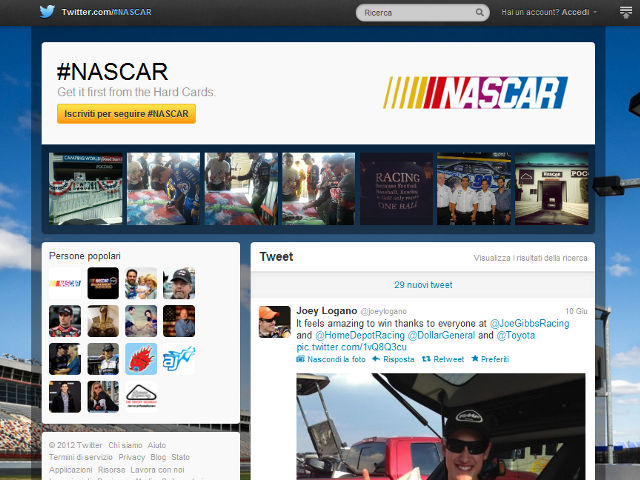The height and width of the screenshot is (480, 640).
Task: Click the red flame logo avatar
Action: [141, 359]
